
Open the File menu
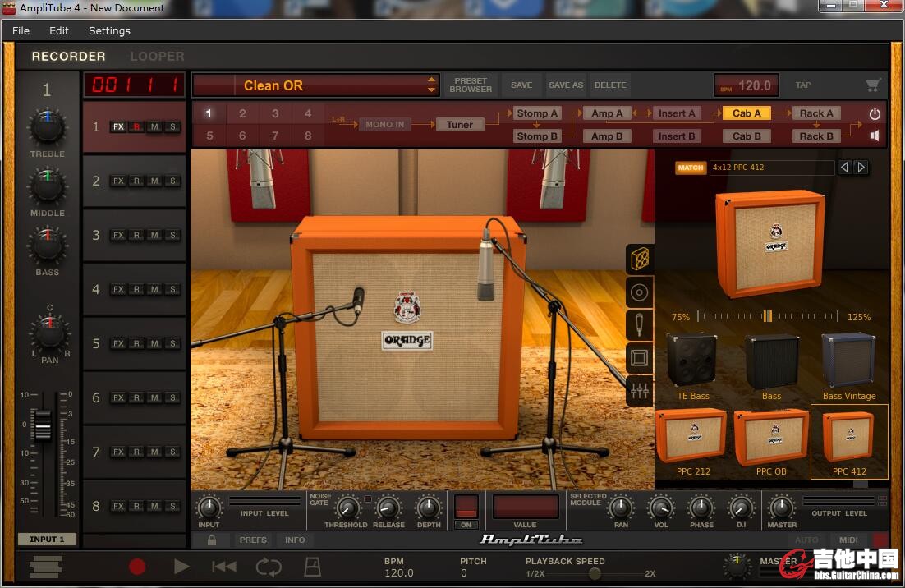[21, 31]
